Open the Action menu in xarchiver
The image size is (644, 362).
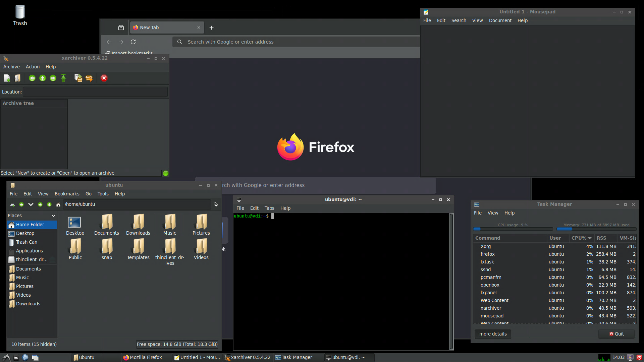click(x=33, y=67)
